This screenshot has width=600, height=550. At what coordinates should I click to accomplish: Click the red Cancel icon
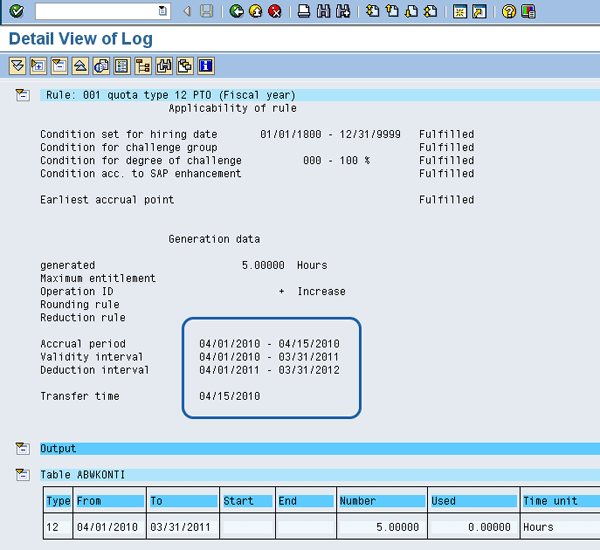coord(274,12)
